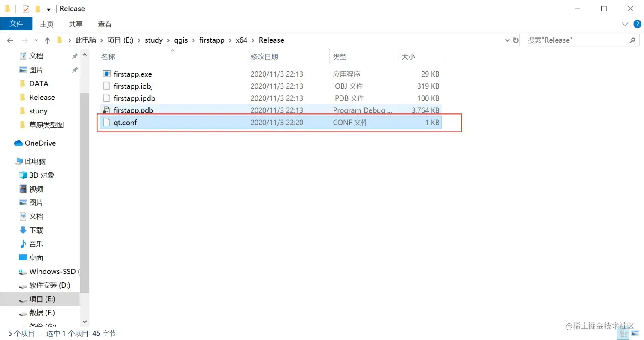
Task: Click the back navigation arrow
Action: pyautogui.click(x=10, y=40)
